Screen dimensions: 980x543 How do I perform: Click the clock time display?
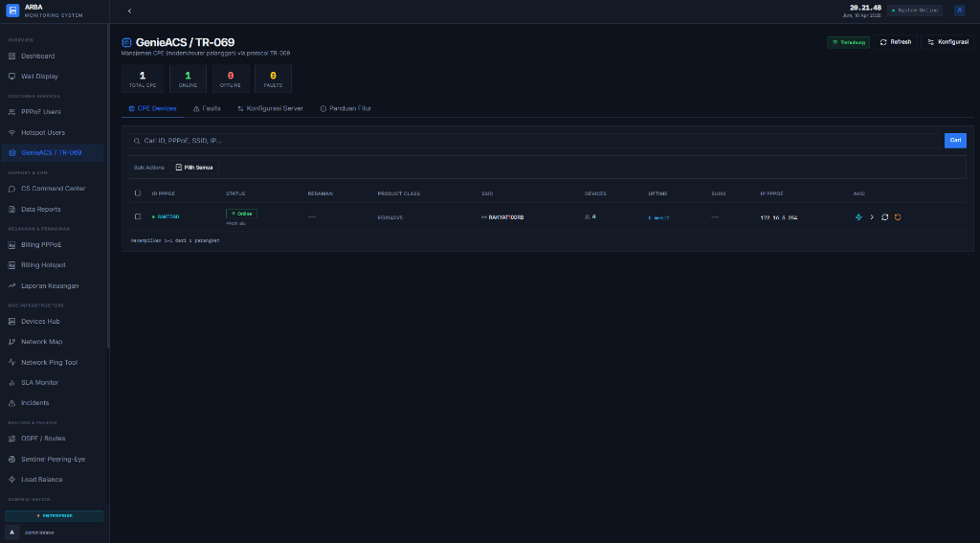(x=865, y=8)
